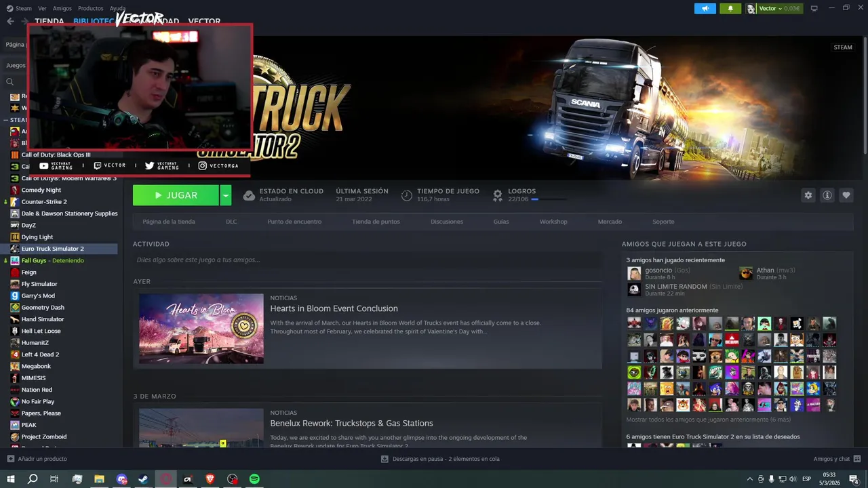Open the game settings gear icon
Image resolution: width=868 pixels, height=488 pixels.
[x=808, y=195]
